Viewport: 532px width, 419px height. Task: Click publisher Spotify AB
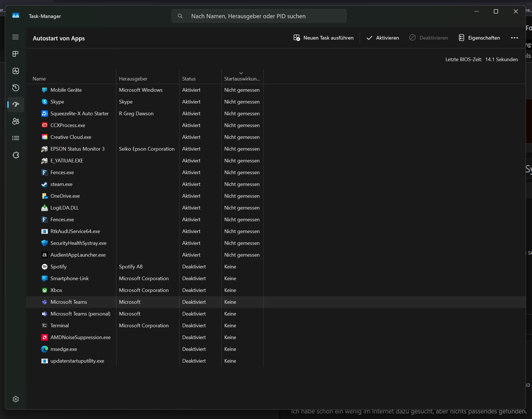pyautogui.click(x=131, y=266)
